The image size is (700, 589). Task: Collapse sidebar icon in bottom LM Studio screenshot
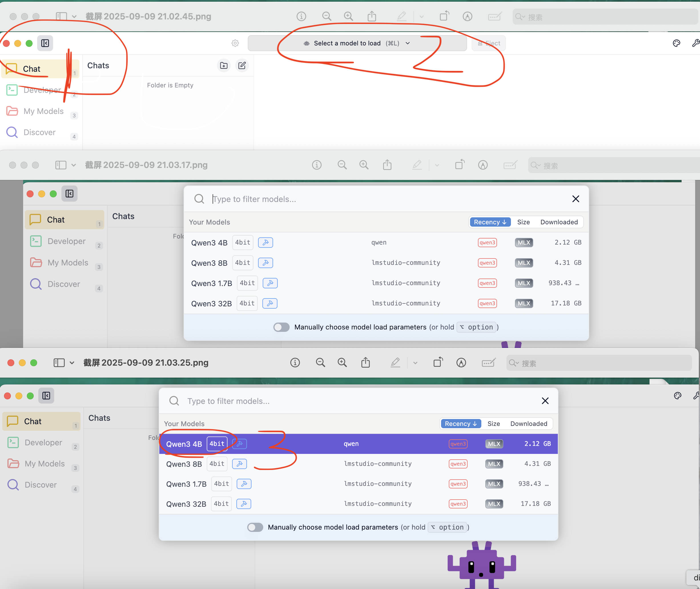46,396
